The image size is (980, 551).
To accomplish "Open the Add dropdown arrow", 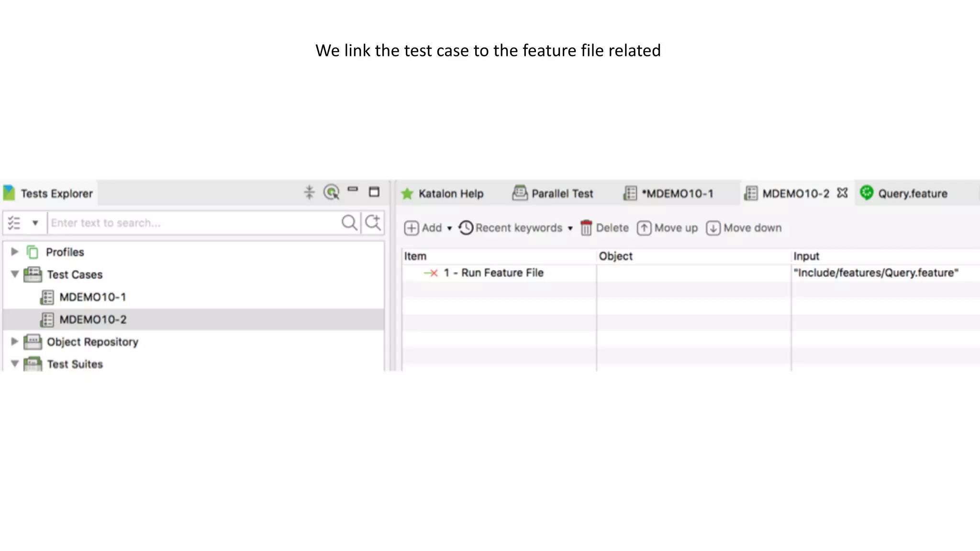I will click(x=449, y=229).
